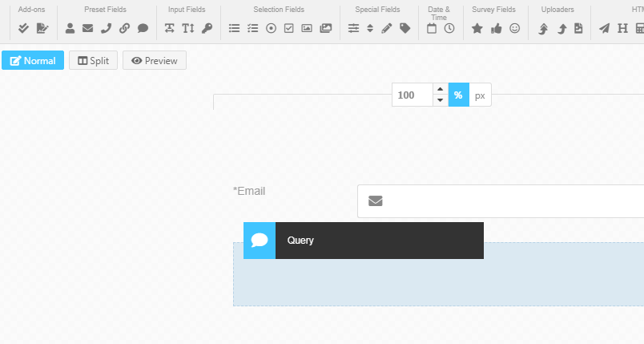
Task: Click the Date & Time group label
Action: (439, 13)
